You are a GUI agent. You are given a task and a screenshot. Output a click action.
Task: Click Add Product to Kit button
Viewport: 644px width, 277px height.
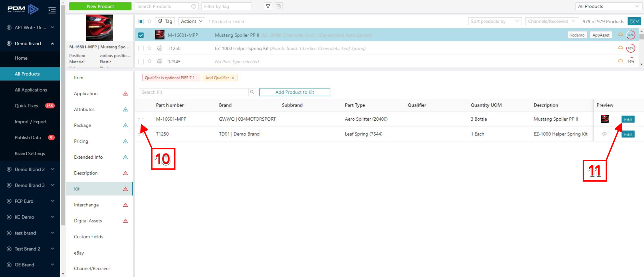[x=295, y=92]
